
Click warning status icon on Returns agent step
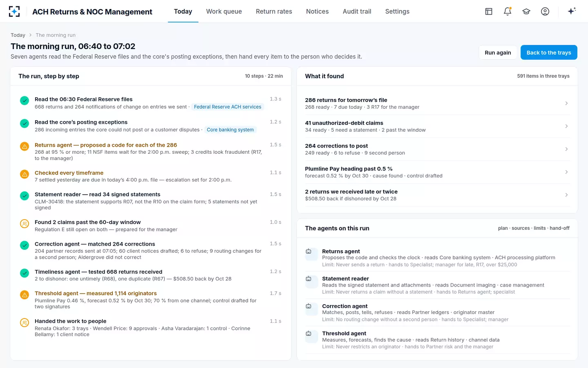(x=24, y=146)
